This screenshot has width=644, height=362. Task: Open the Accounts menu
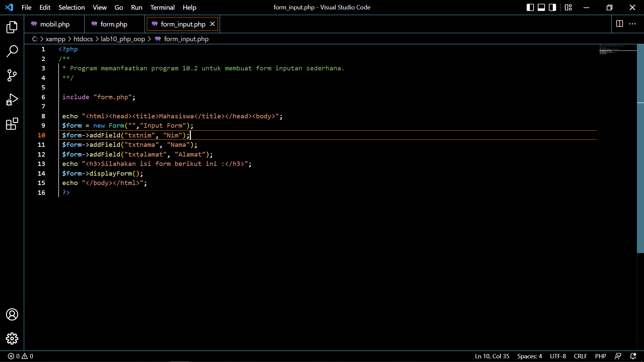click(x=12, y=314)
